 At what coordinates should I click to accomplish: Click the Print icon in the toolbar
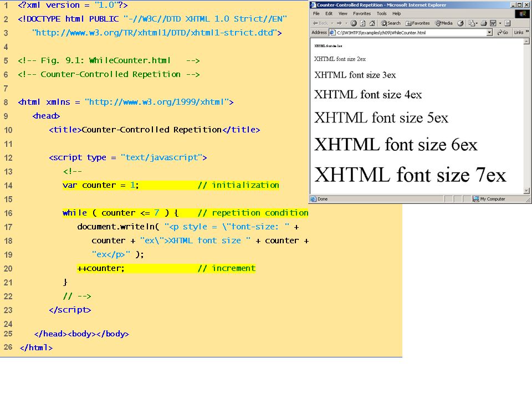click(484, 23)
